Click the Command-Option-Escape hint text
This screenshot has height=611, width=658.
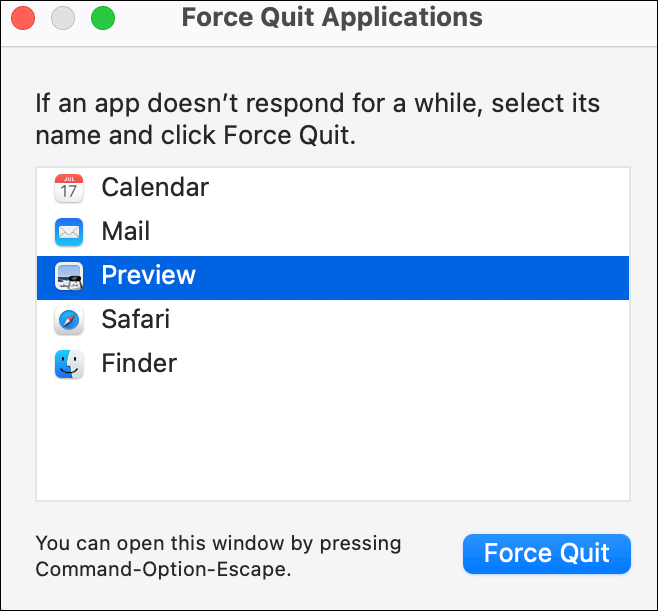click(163, 570)
